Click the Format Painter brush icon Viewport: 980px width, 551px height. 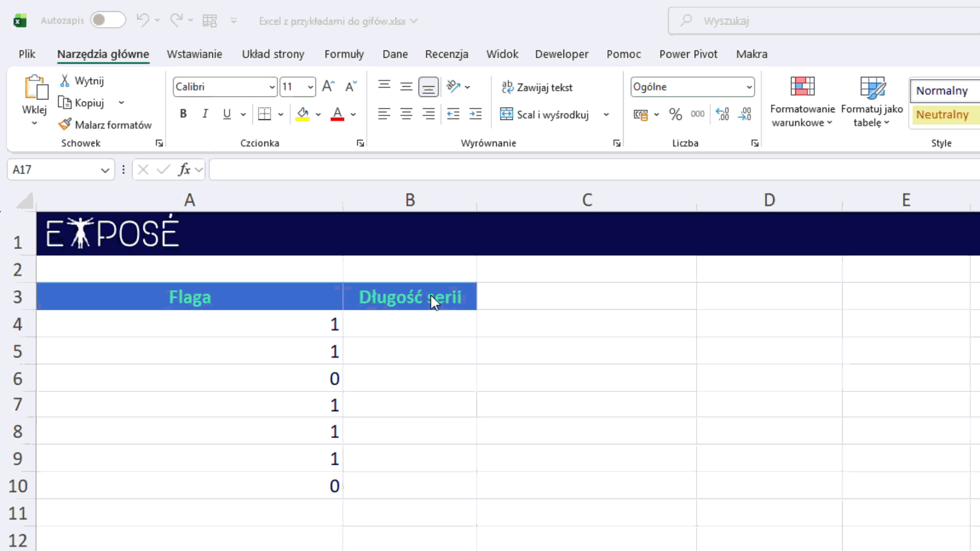click(65, 124)
